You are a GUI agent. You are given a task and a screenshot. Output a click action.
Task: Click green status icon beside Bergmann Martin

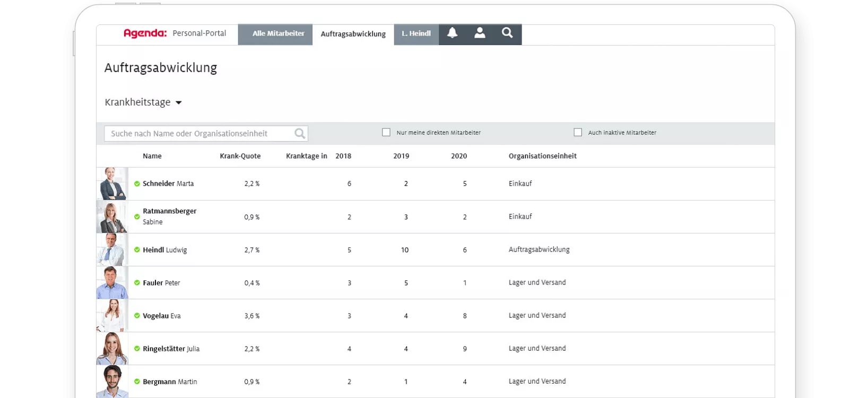pyautogui.click(x=137, y=382)
